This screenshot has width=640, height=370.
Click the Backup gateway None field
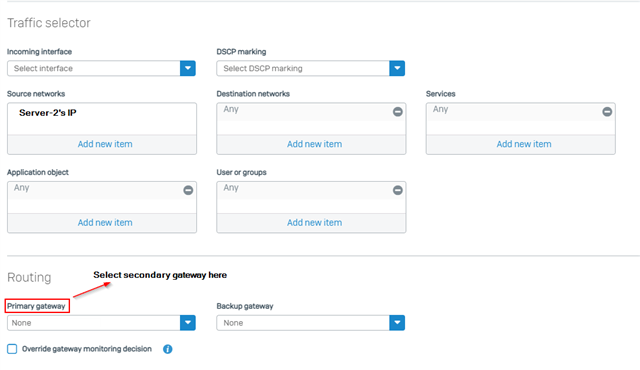[303, 323]
